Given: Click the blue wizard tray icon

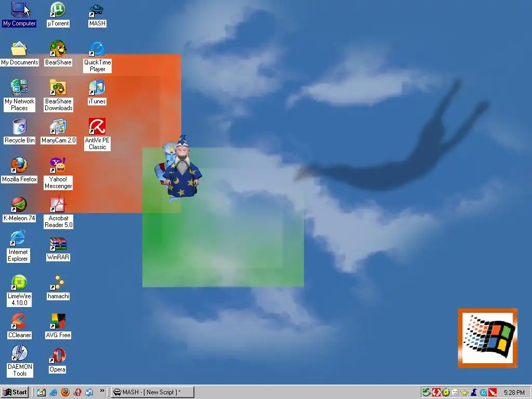Looking at the screenshot, I should pos(474,393).
